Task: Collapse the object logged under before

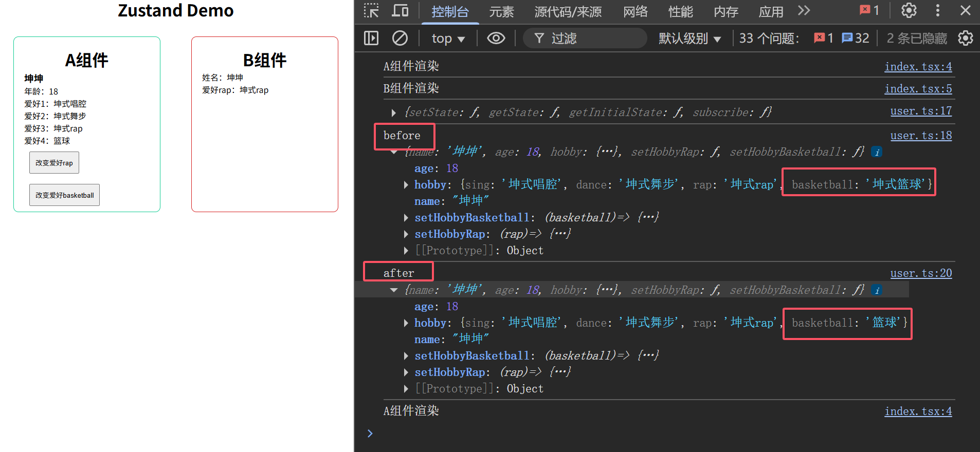Action: pyautogui.click(x=393, y=152)
